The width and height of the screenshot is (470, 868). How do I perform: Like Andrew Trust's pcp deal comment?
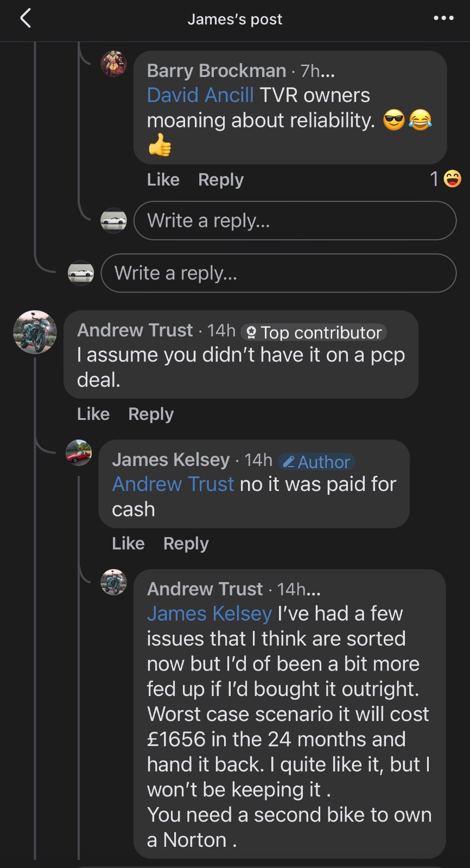tap(93, 414)
